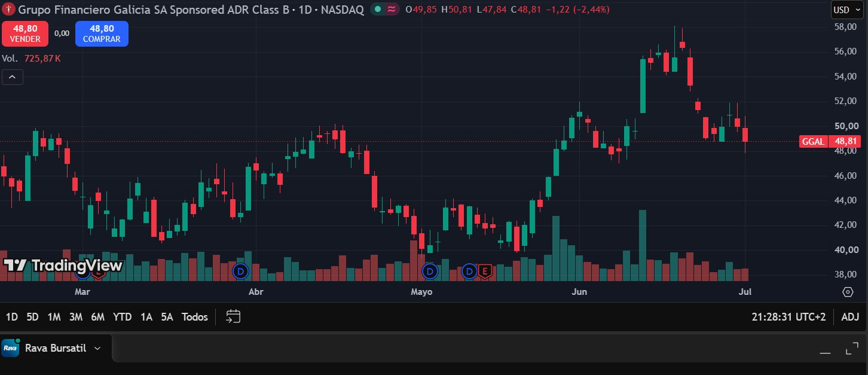
Task: Open the 21:28:31 UTC+2 timezone menu
Action: [x=788, y=317]
